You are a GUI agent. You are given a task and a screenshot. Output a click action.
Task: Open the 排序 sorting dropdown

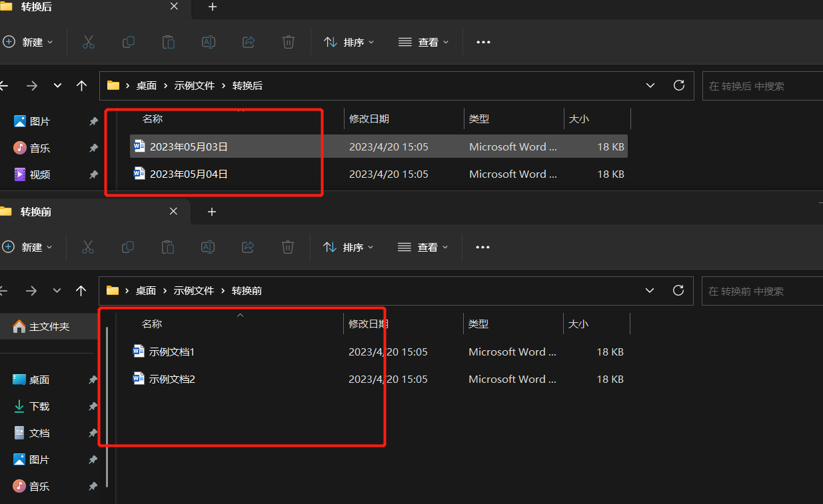click(x=349, y=42)
